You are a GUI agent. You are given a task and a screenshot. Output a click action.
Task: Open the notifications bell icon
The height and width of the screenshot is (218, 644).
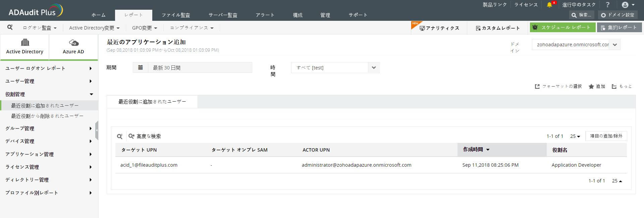[x=549, y=5]
